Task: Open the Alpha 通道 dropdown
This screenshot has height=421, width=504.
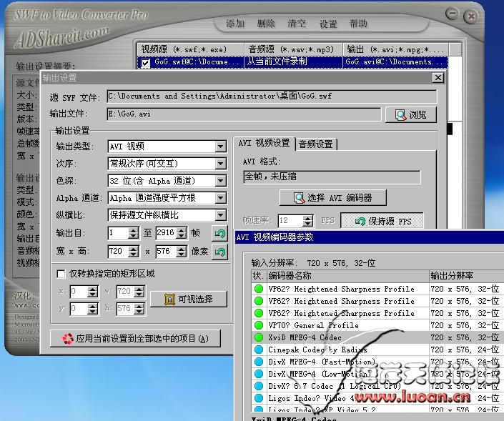Action: click(220, 198)
